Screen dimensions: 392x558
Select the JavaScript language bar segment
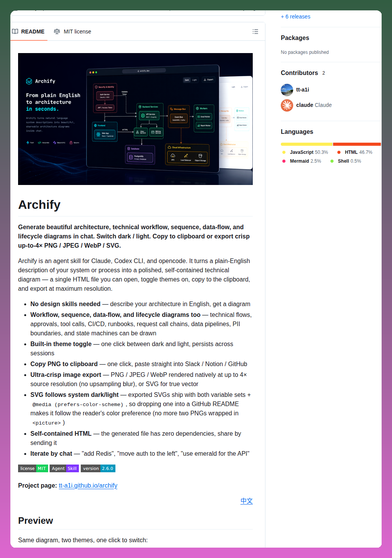307,144
